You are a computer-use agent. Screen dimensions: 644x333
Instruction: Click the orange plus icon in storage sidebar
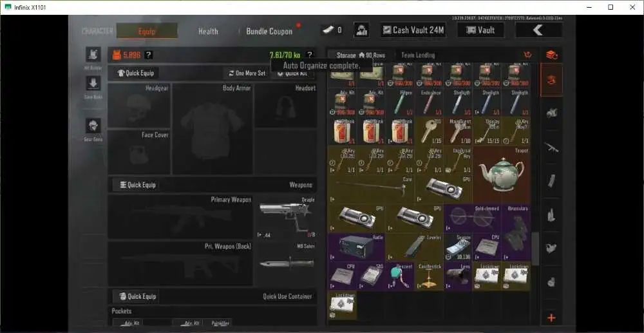pos(551,318)
